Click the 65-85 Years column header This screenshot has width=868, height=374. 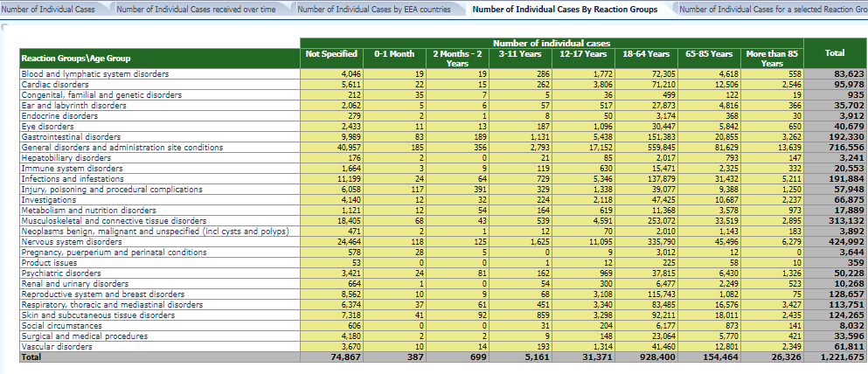pos(709,54)
